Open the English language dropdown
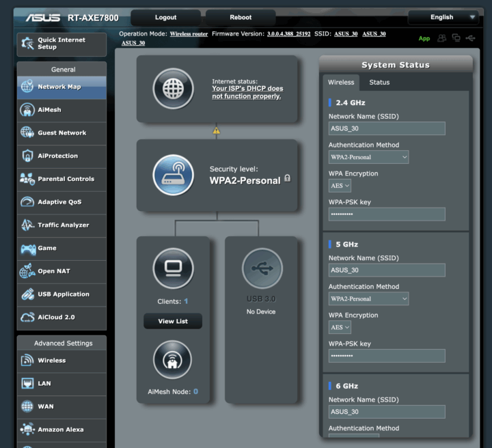This screenshot has height=448, width=492. tap(443, 17)
